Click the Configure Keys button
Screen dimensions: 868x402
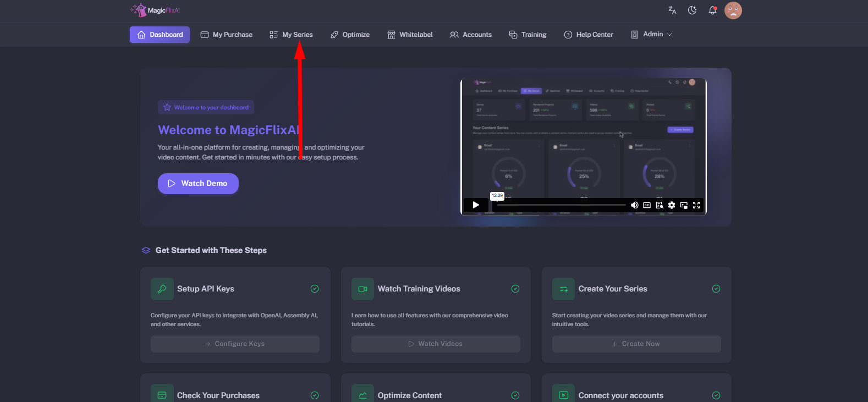pyautogui.click(x=235, y=344)
